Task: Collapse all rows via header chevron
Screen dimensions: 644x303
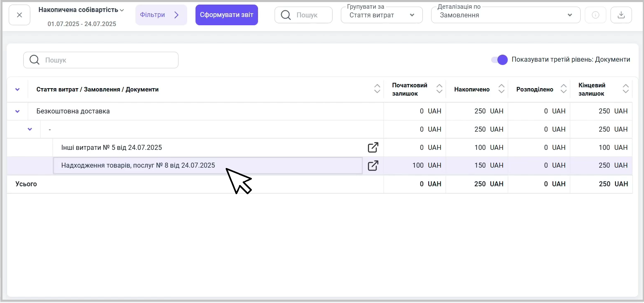Action: point(17,89)
